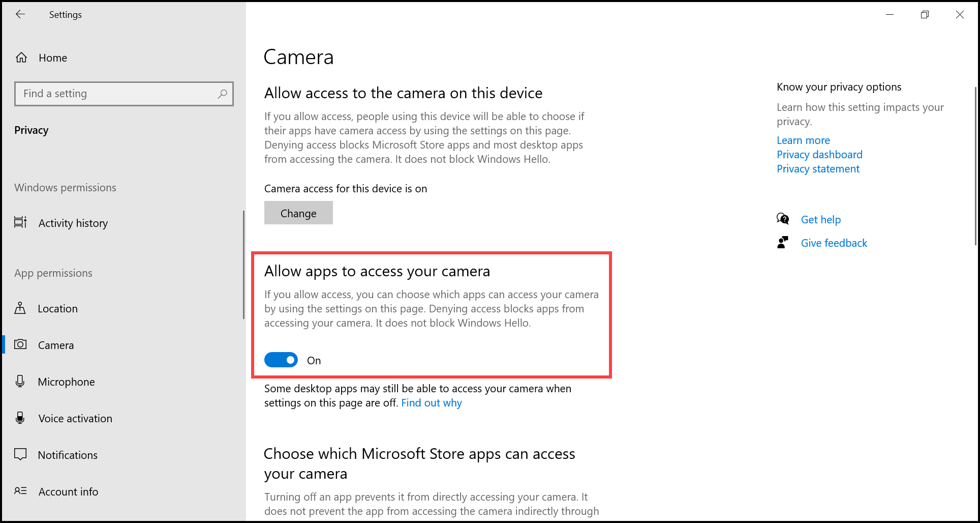Select Camera in the sidebar
Image resolution: width=980 pixels, height=523 pixels.
(x=55, y=344)
